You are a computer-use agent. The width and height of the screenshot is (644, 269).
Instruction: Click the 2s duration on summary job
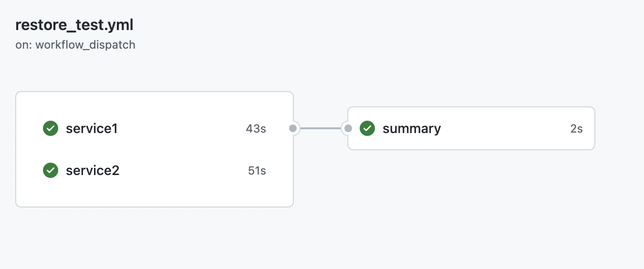tap(576, 128)
